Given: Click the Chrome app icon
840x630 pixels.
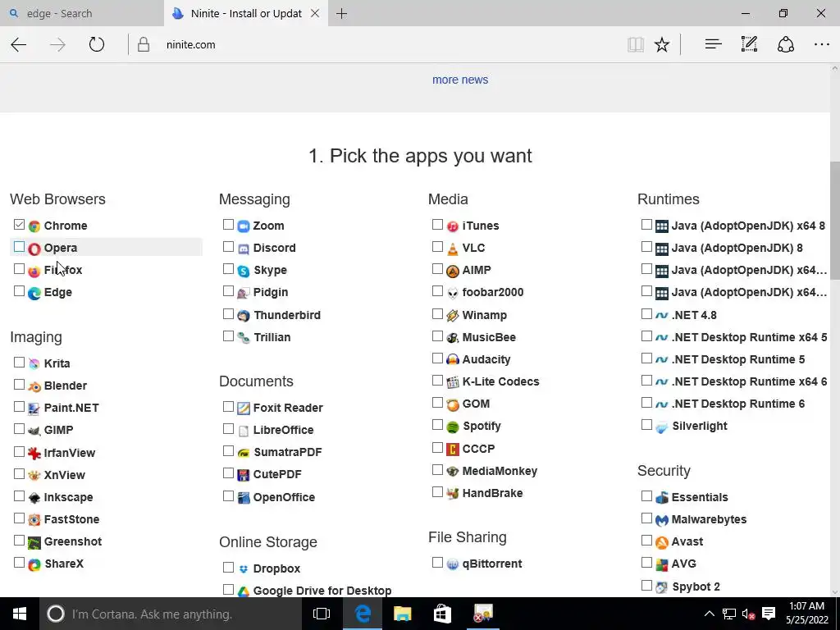Looking at the screenshot, I should (34, 226).
